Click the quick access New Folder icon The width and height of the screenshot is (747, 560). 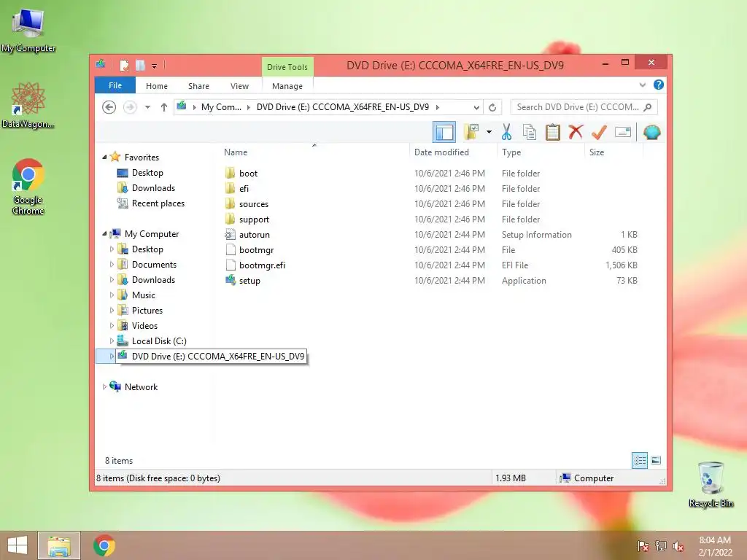[x=140, y=65]
